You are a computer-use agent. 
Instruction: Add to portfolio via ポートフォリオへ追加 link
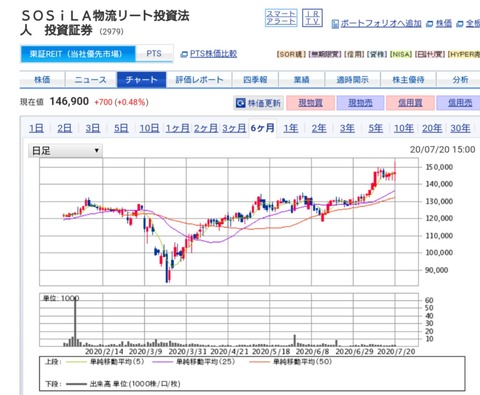381,23
